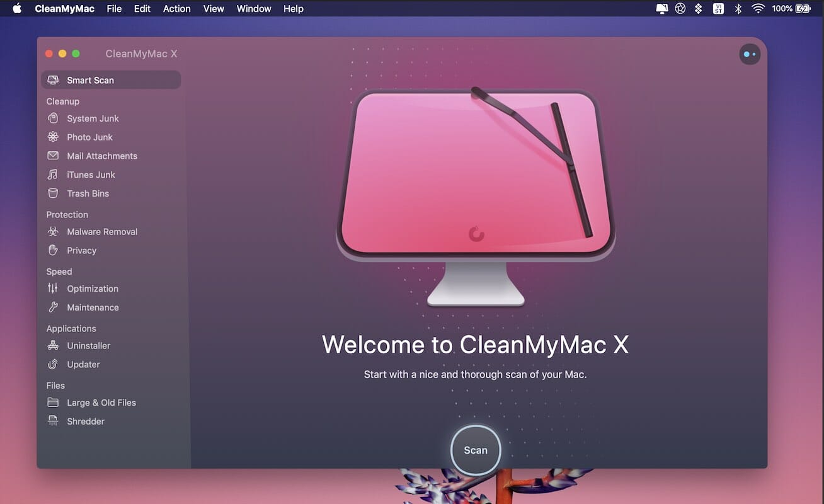The image size is (824, 504).
Task: Click the Malware Removal biohazard icon
Action: 53,232
